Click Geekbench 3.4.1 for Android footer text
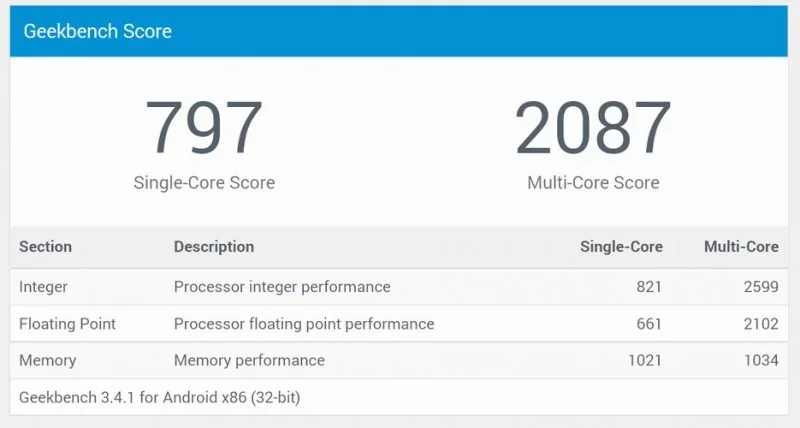This screenshot has height=428, width=800. tap(160, 397)
